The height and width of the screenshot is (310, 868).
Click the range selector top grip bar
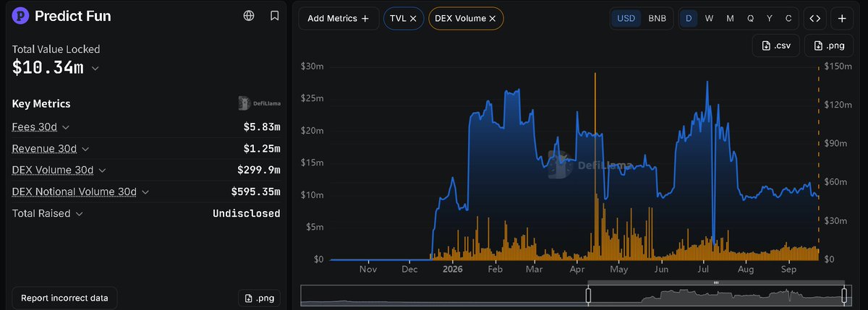click(x=716, y=283)
